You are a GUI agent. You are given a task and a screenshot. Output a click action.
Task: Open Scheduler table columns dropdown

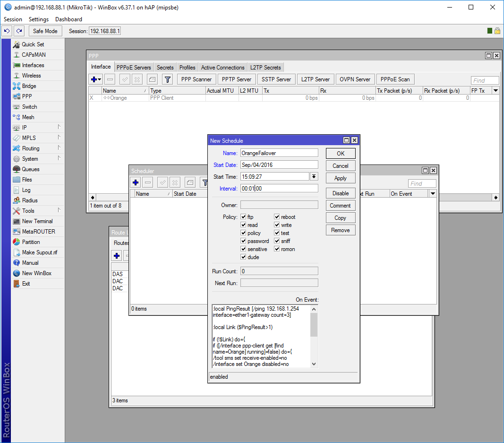(x=433, y=194)
